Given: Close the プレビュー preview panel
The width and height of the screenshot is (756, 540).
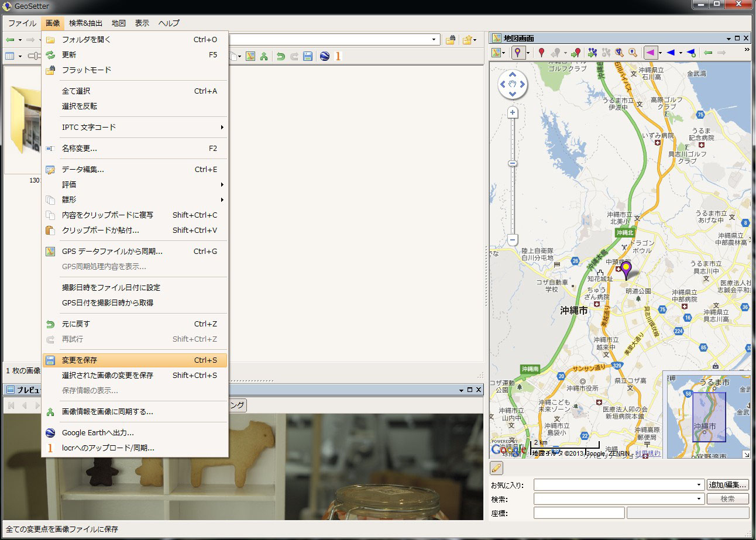Looking at the screenshot, I should click(479, 390).
